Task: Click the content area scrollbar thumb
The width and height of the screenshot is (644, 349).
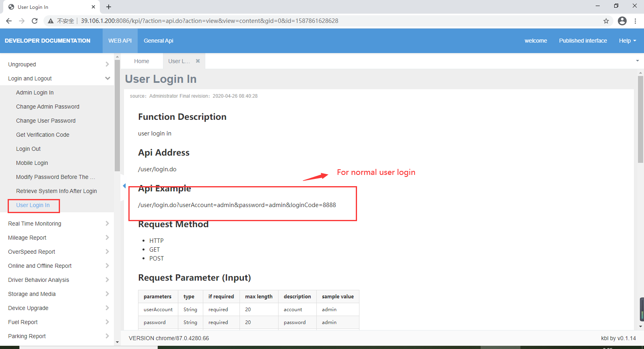Action: [x=640, y=119]
